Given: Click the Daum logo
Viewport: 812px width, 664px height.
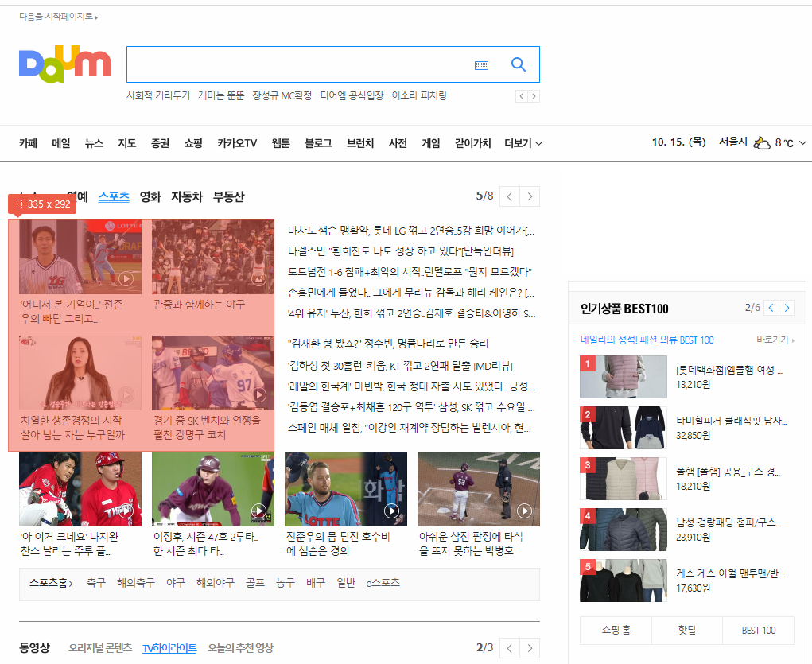Looking at the screenshot, I should point(64,64).
